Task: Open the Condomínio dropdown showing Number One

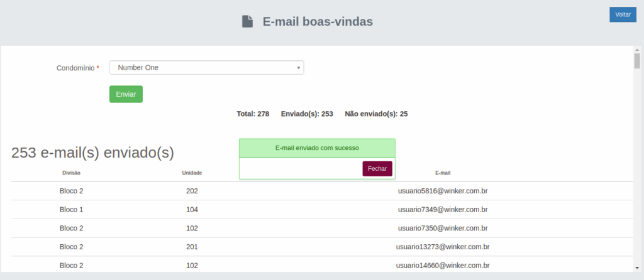Action: click(x=206, y=68)
